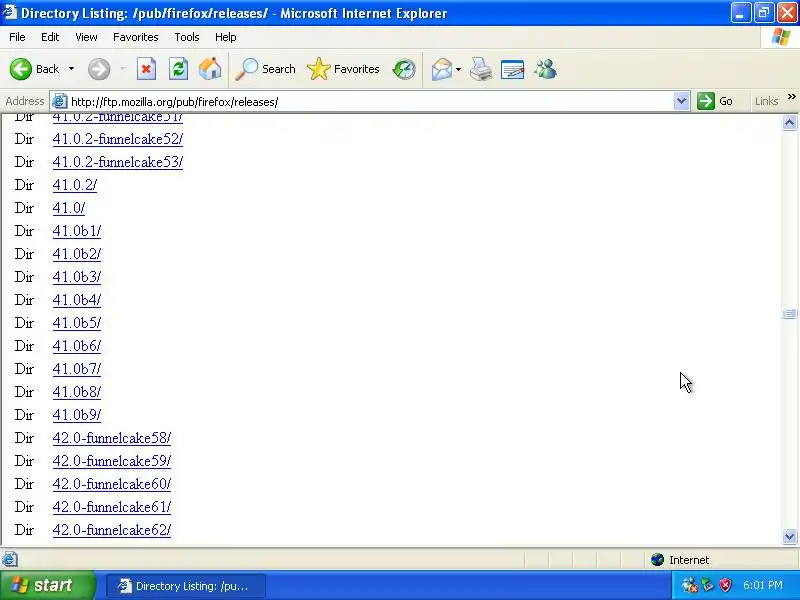The height and width of the screenshot is (600, 800).
Task: Open the Help menu
Action: tap(226, 37)
